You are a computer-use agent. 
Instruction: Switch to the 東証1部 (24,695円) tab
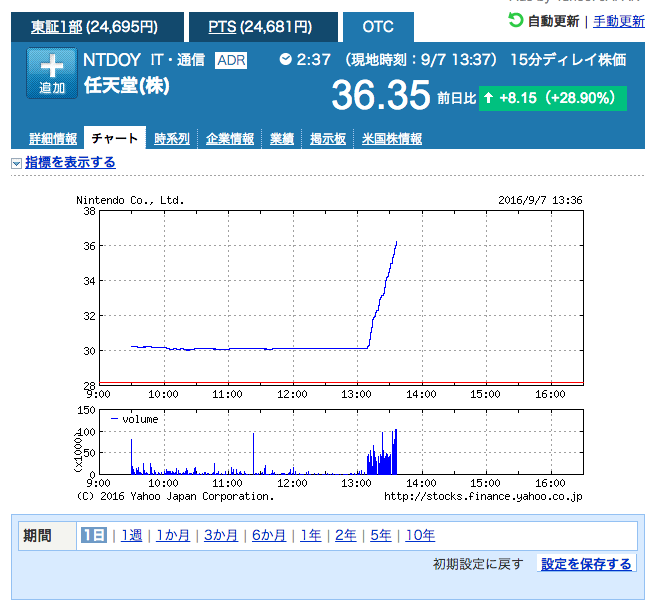pyautogui.click(x=97, y=27)
